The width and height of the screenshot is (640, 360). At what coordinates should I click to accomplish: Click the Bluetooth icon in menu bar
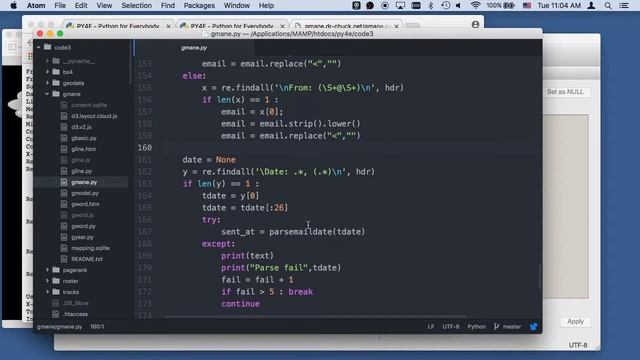point(431,5)
